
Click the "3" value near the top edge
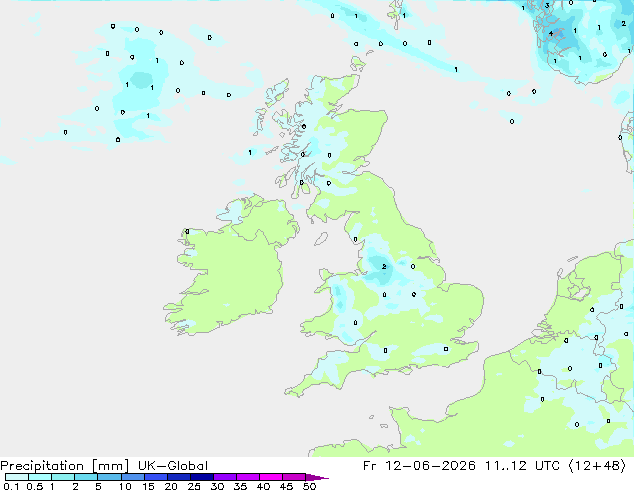pos(547,6)
